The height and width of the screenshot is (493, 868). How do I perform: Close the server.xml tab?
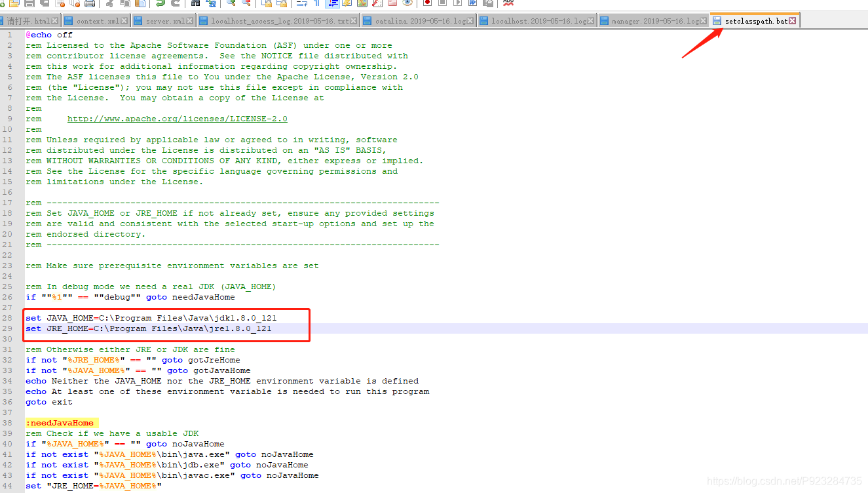189,21
